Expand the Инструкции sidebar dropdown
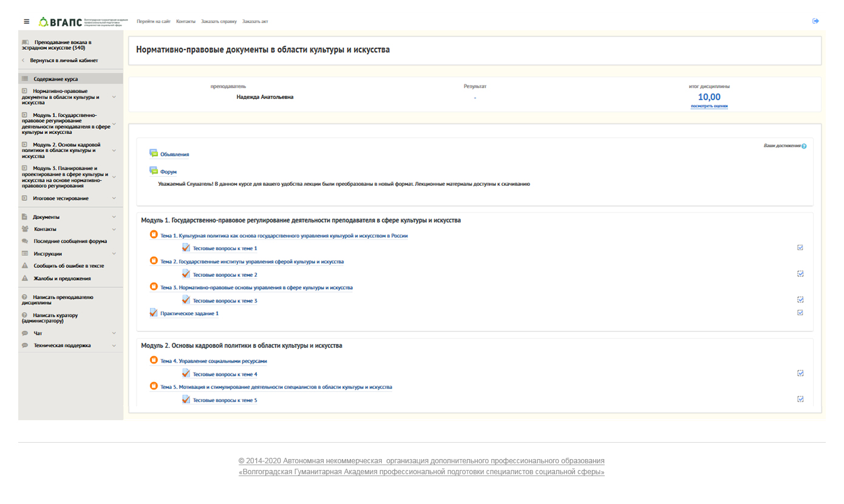This screenshot has width=844, height=504. (x=114, y=254)
